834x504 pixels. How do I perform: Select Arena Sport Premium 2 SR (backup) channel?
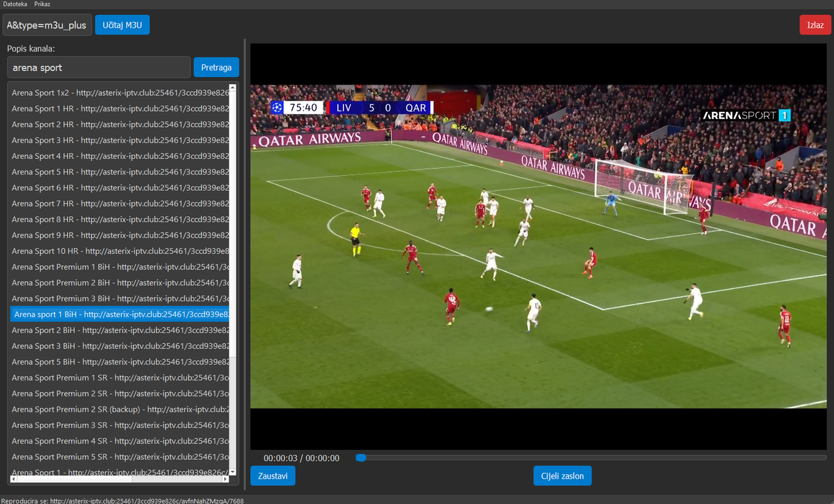(120, 409)
